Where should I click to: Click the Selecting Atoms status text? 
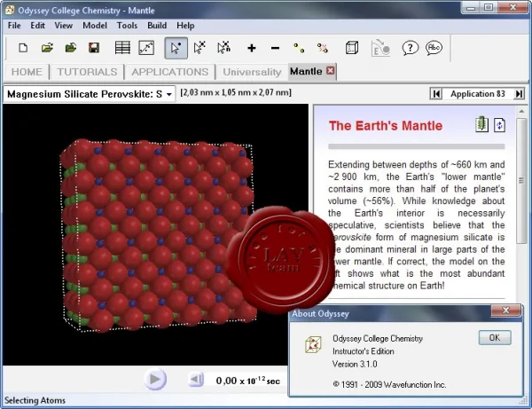[x=35, y=400]
